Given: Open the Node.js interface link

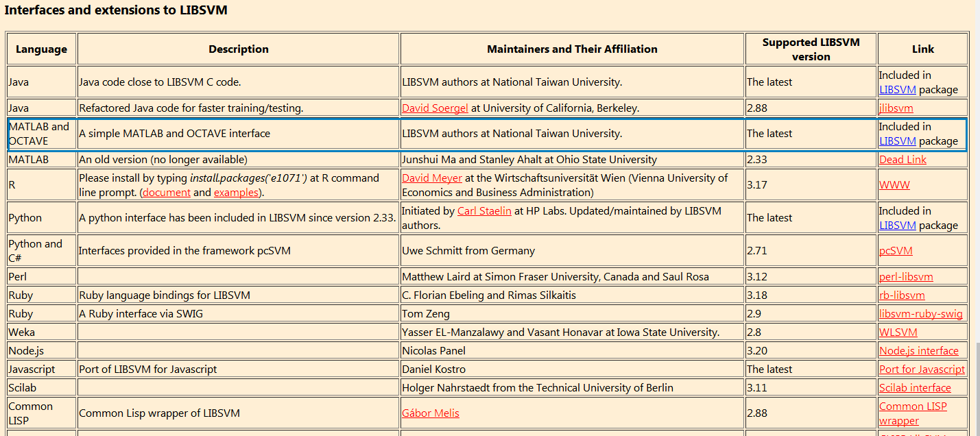Looking at the screenshot, I should (x=919, y=350).
